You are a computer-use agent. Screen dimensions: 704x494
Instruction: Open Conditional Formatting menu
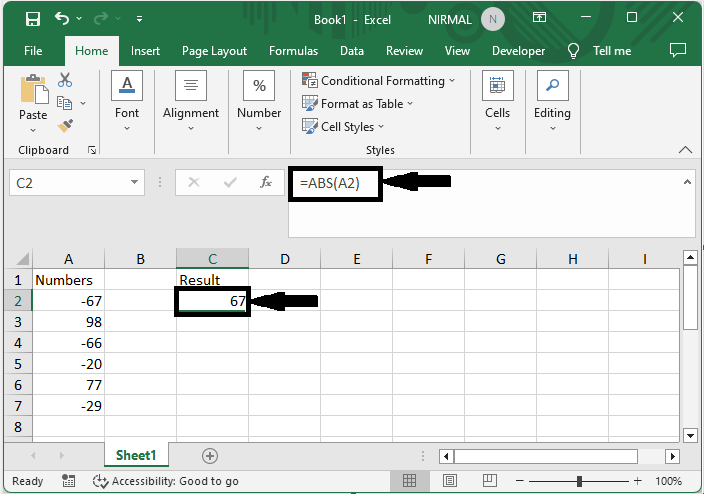point(378,81)
